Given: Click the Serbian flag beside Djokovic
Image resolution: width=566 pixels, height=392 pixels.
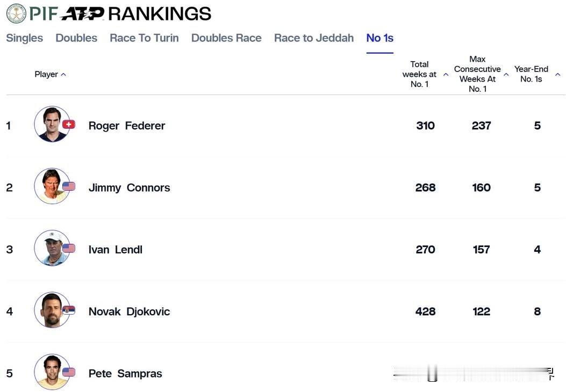Looking at the screenshot, I should (x=68, y=310).
